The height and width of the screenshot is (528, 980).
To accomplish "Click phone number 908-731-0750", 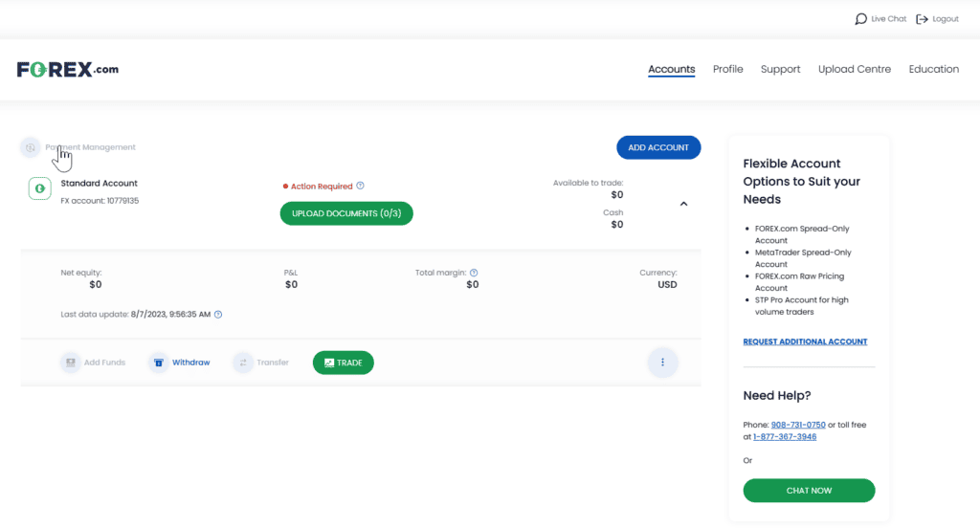I will click(x=798, y=425).
